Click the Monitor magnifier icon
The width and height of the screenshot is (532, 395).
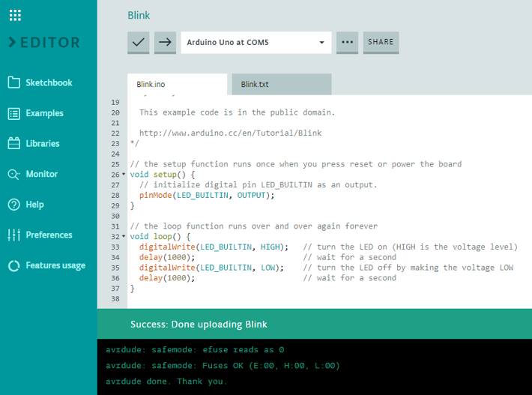pyautogui.click(x=13, y=174)
